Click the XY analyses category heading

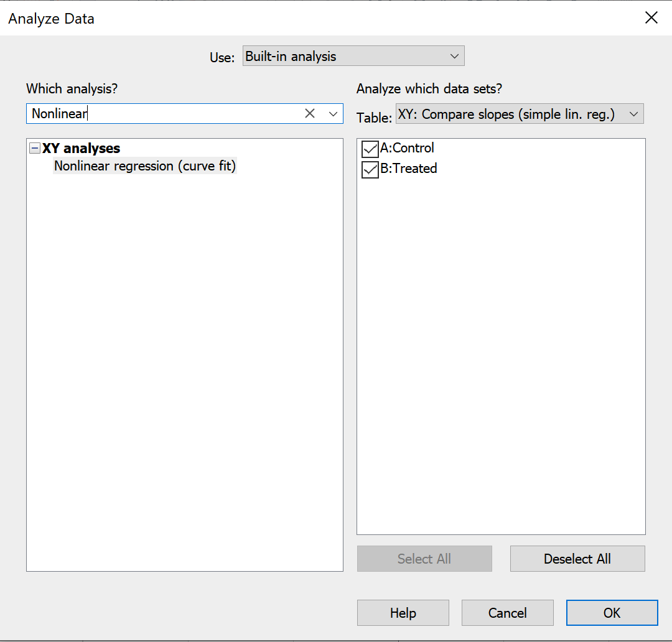(81, 148)
